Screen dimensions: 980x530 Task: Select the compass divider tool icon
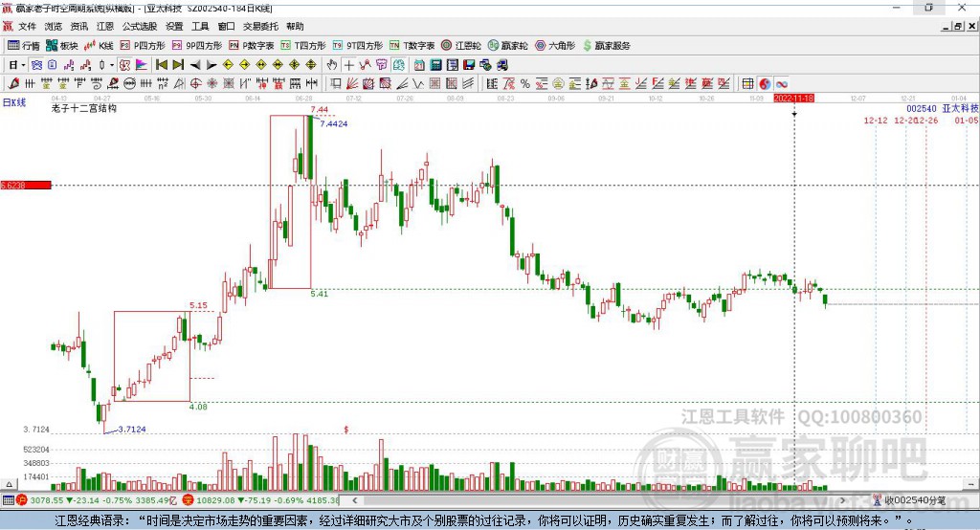(179, 84)
